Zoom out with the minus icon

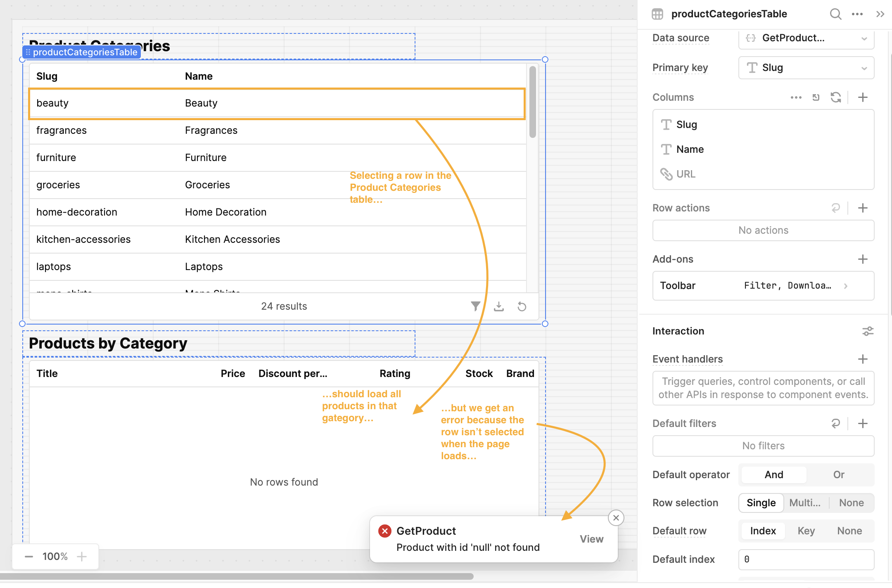coord(29,557)
